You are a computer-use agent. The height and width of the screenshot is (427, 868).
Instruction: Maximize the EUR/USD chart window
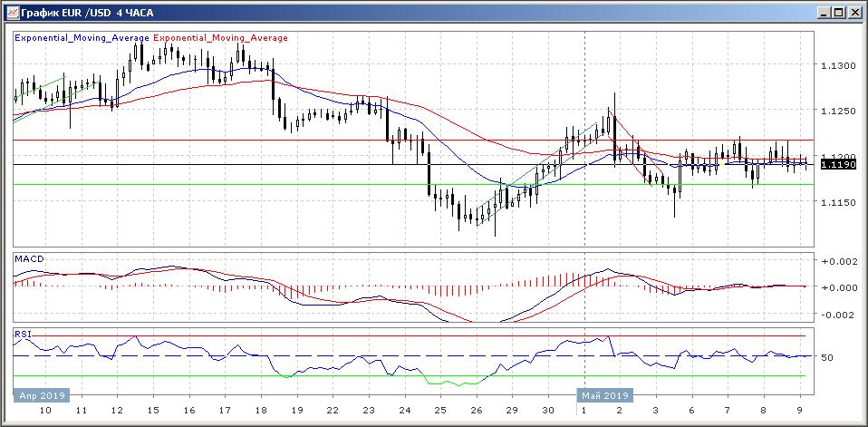(x=838, y=13)
